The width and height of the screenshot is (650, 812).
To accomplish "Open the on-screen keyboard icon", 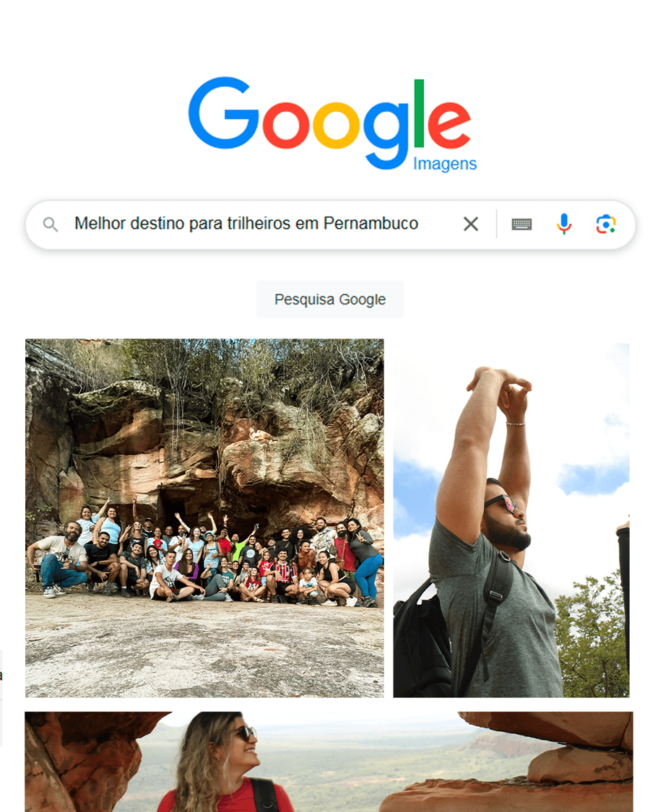I will 521,224.
